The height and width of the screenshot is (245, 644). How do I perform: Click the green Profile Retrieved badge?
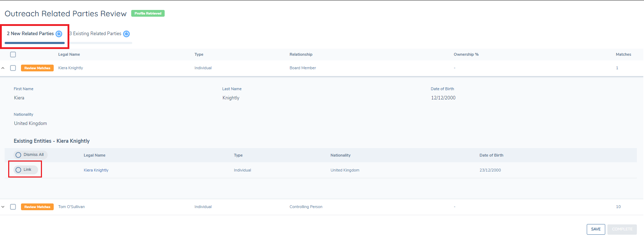[148, 13]
